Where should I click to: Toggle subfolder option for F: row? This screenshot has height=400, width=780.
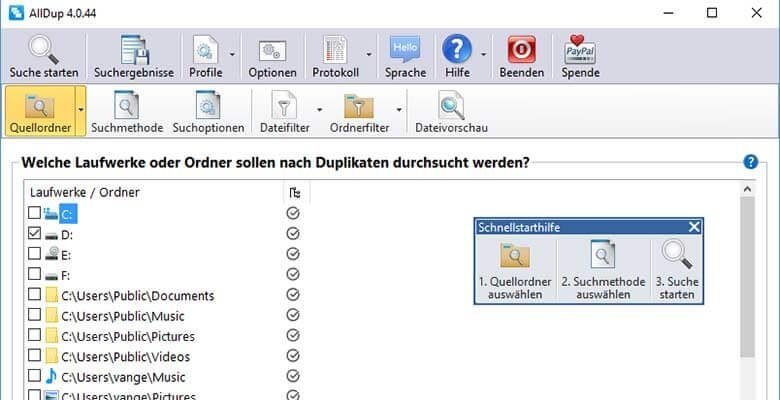click(293, 275)
